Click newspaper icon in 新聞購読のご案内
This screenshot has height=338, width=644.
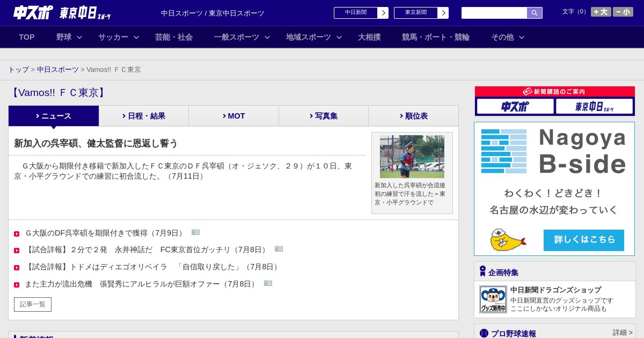(528, 92)
